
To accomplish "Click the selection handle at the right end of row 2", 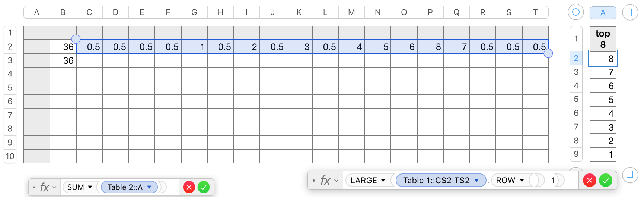I will (548, 53).
